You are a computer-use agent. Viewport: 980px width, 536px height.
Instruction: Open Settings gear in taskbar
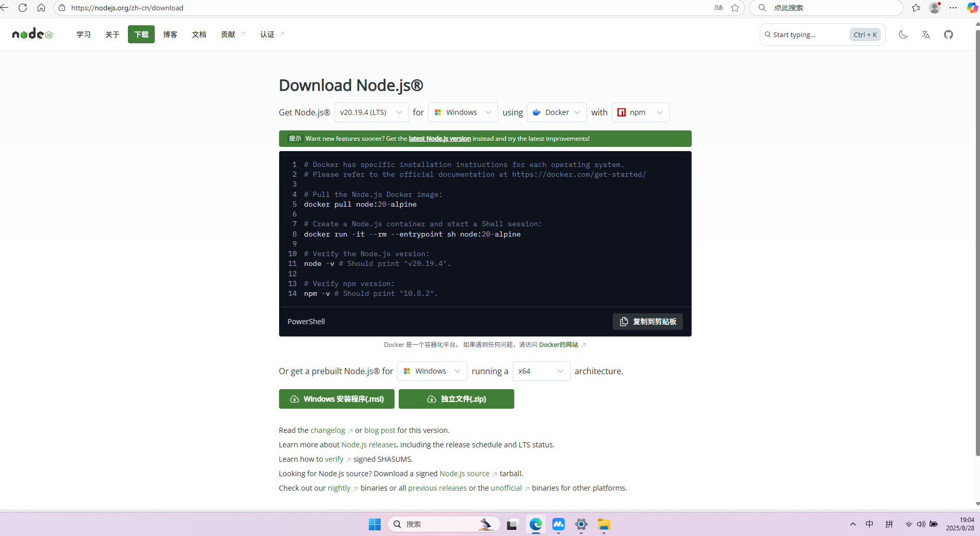pos(581,524)
